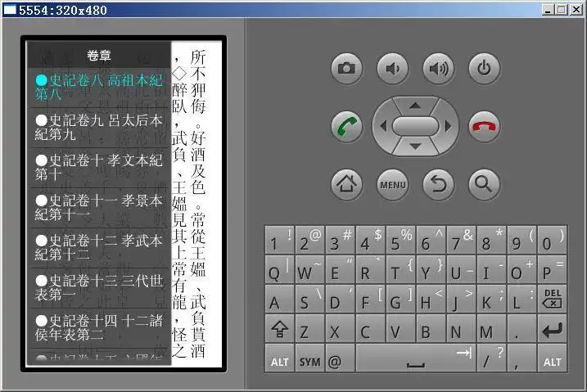587x392 pixels.
Task: Click the number 5 key
Action: click(401, 240)
